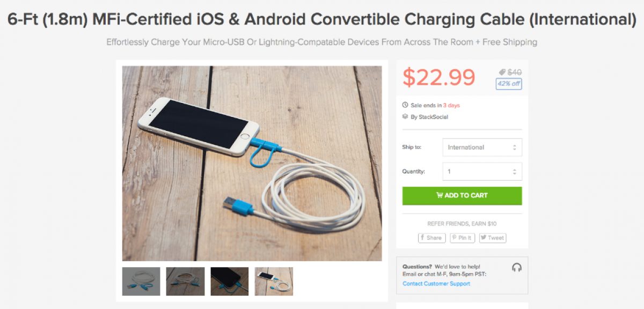Add the cable to cart

point(462,195)
